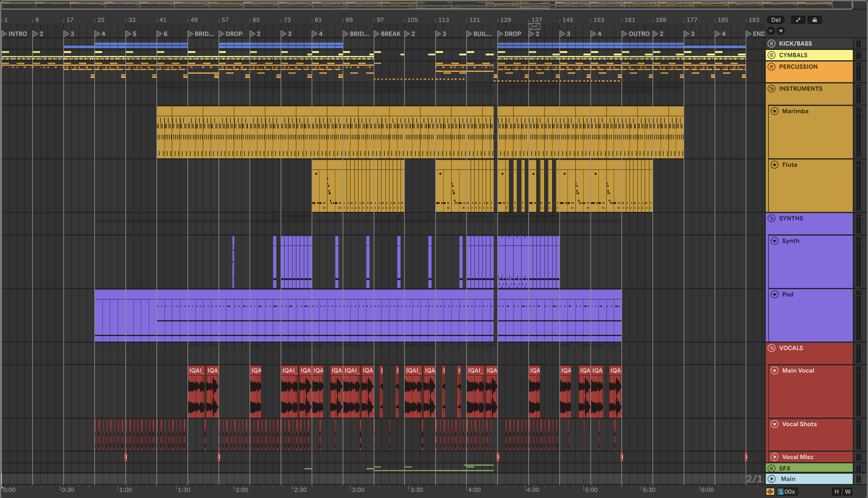
Task: Click bar 97 on the beat ruler
Action: 380,20
